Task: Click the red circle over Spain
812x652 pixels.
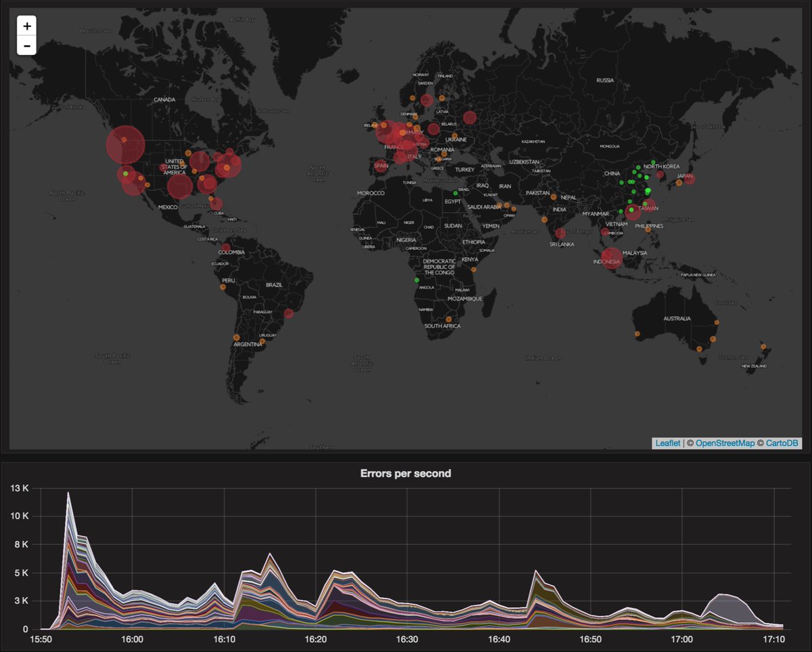Action: 381,166
